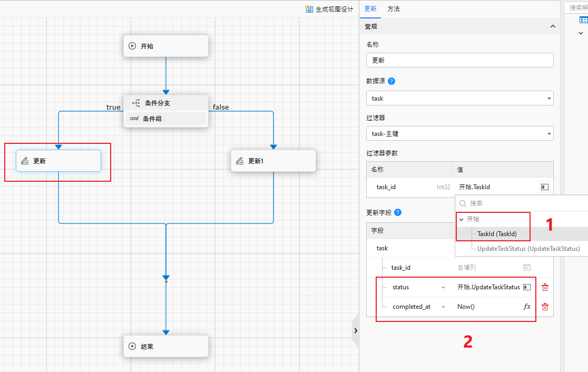This screenshot has height=372, width=588.
Task: Click the true branch label
Action: (113, 107)
